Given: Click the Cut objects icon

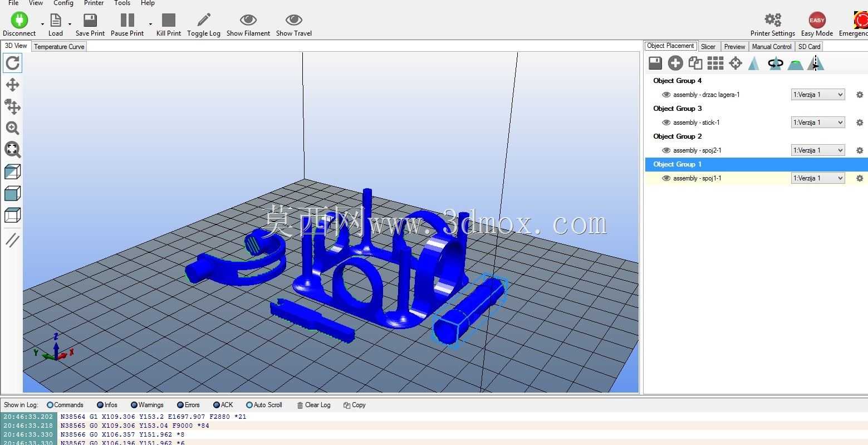Looking at the screenshot, I should [x=796, y=63].
